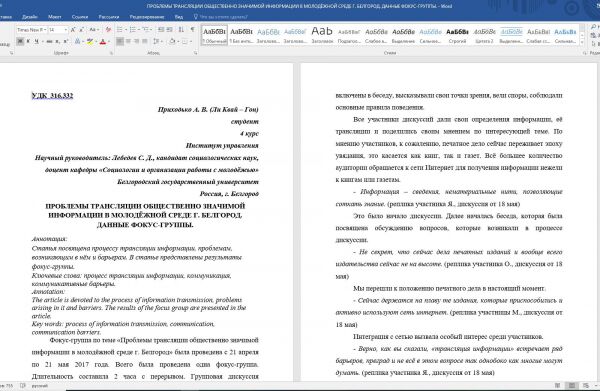Sort the selected text alphabetically

coord(181,29)
